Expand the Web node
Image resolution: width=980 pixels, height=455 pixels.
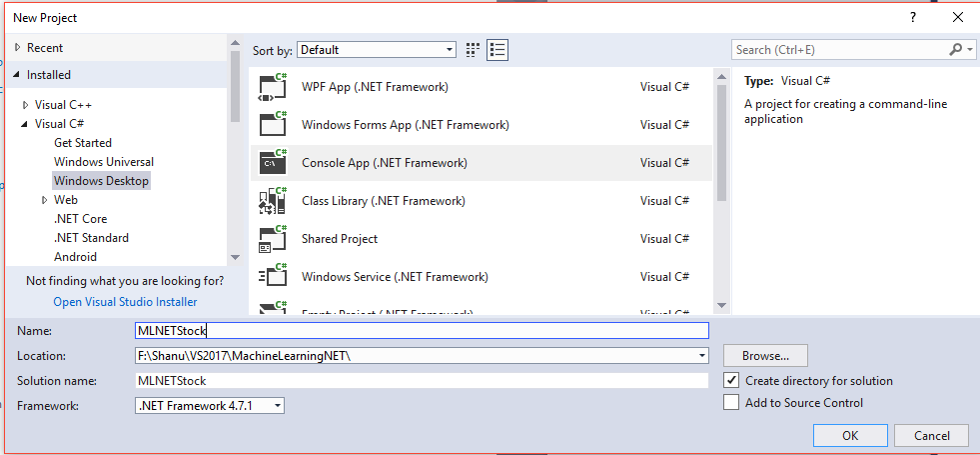[x=44, y=200]
